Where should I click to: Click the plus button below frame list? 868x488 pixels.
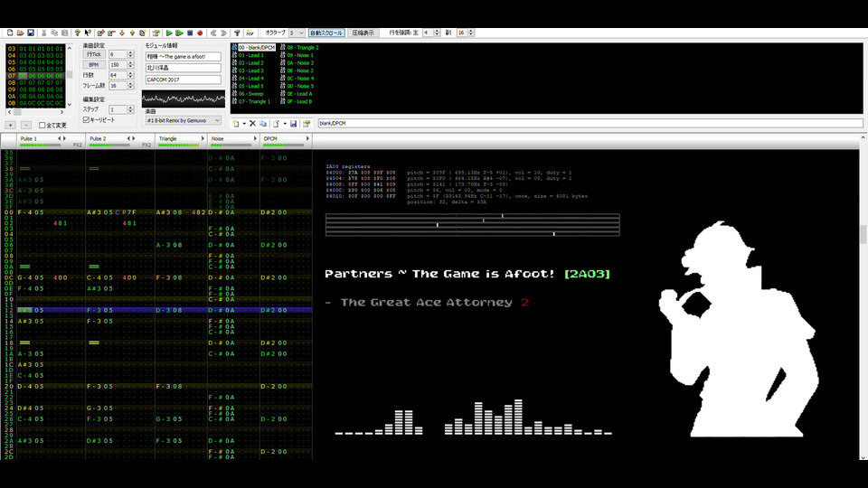(x=11, y=125)
